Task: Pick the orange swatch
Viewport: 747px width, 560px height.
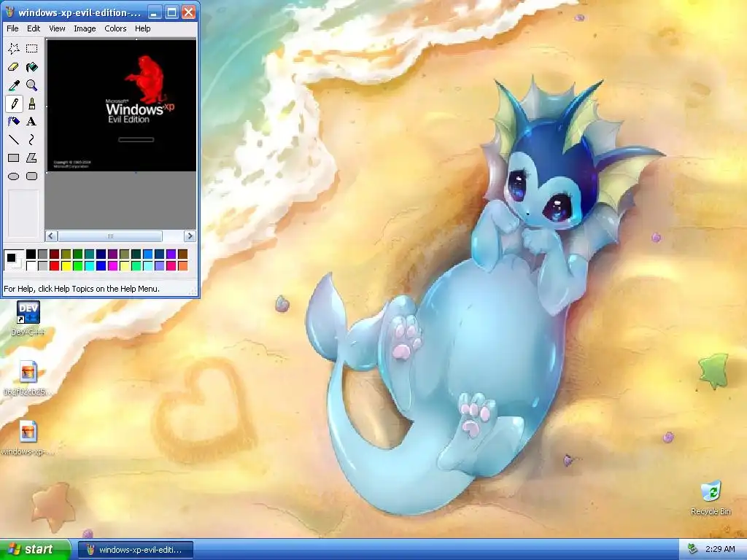Action: 183,265
